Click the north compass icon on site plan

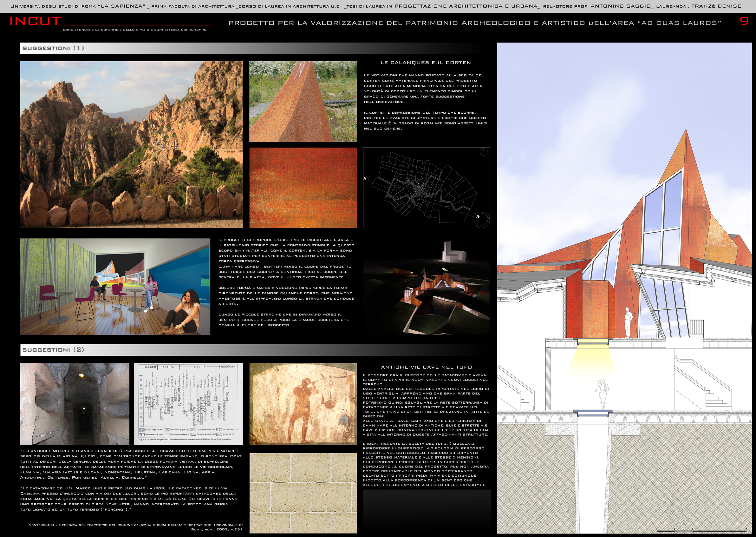(483, 151)
